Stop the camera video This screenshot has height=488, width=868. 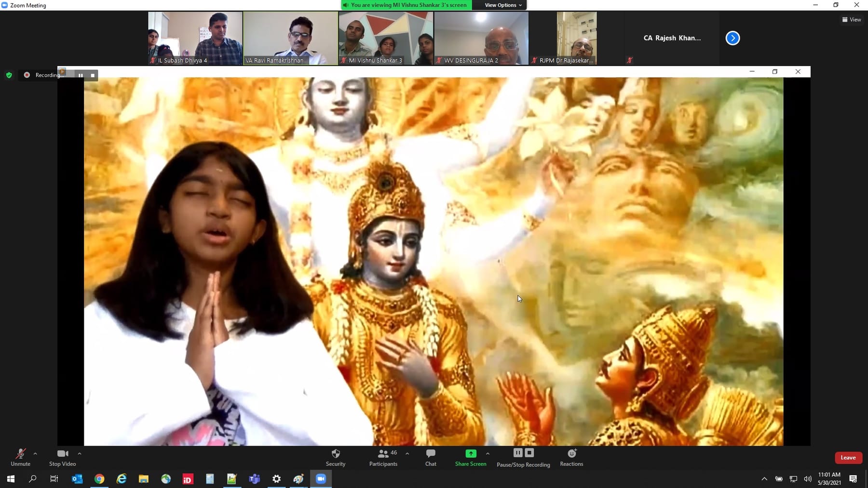tap(63, 457)
